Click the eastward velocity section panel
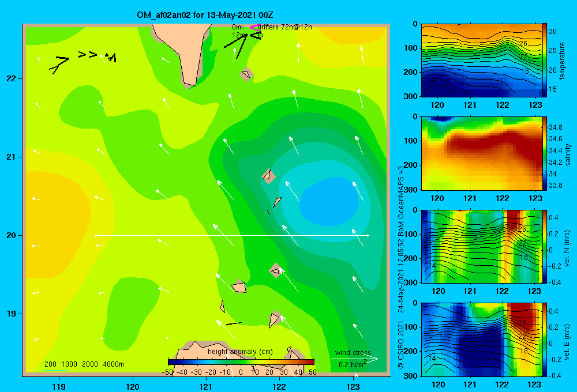 482,340
